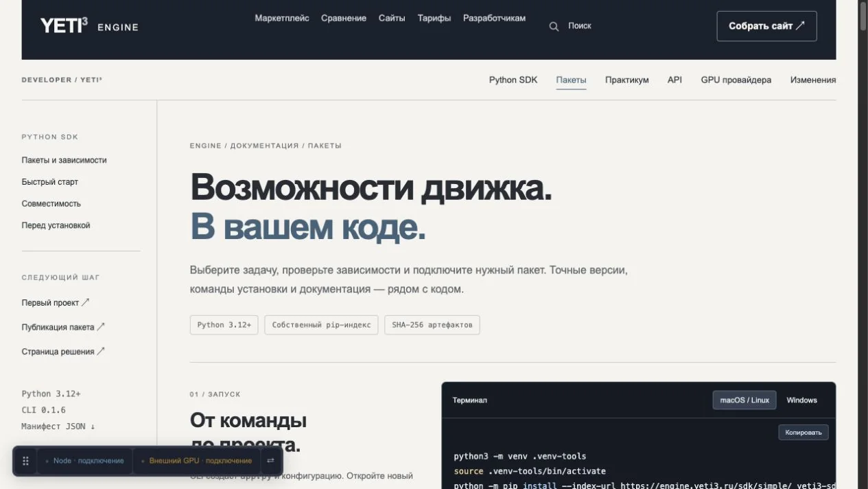868x489 pixels.
Task: Click the Копировать button in terminal
Action: tap(804, 432)
